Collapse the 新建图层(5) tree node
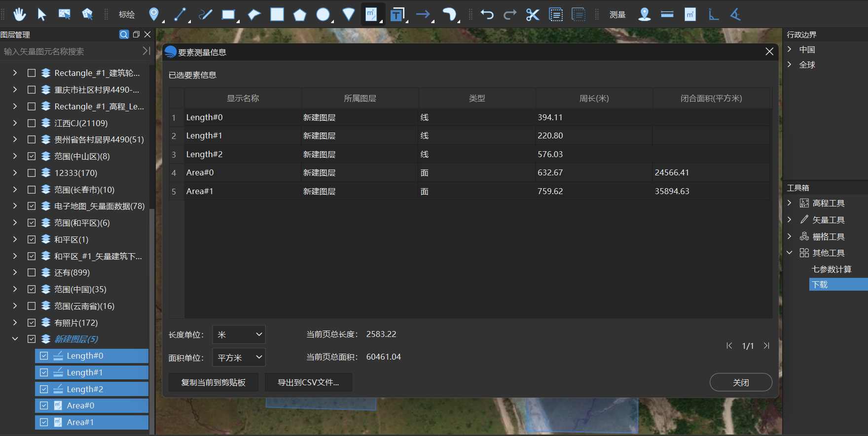 15,339
